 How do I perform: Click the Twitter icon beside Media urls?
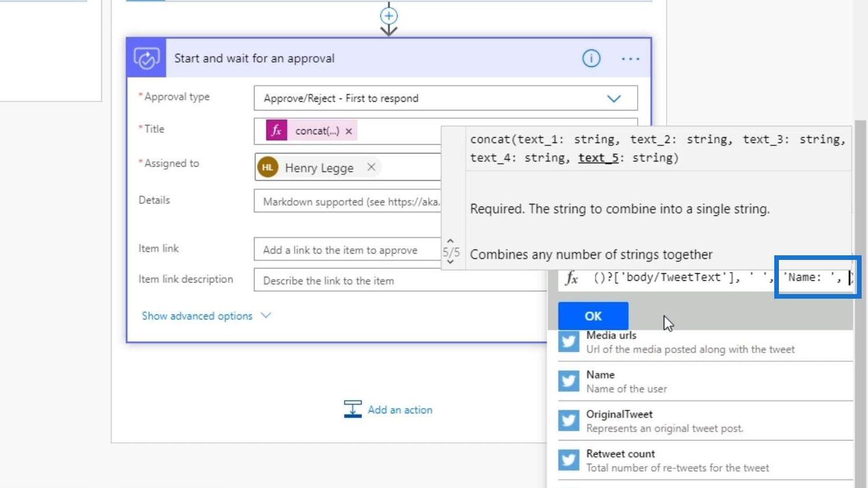568,342
